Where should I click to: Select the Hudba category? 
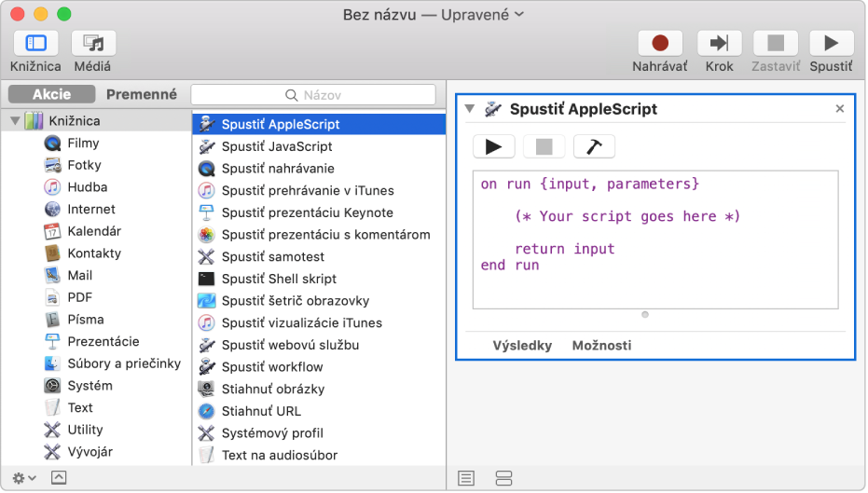coord(88,187)
